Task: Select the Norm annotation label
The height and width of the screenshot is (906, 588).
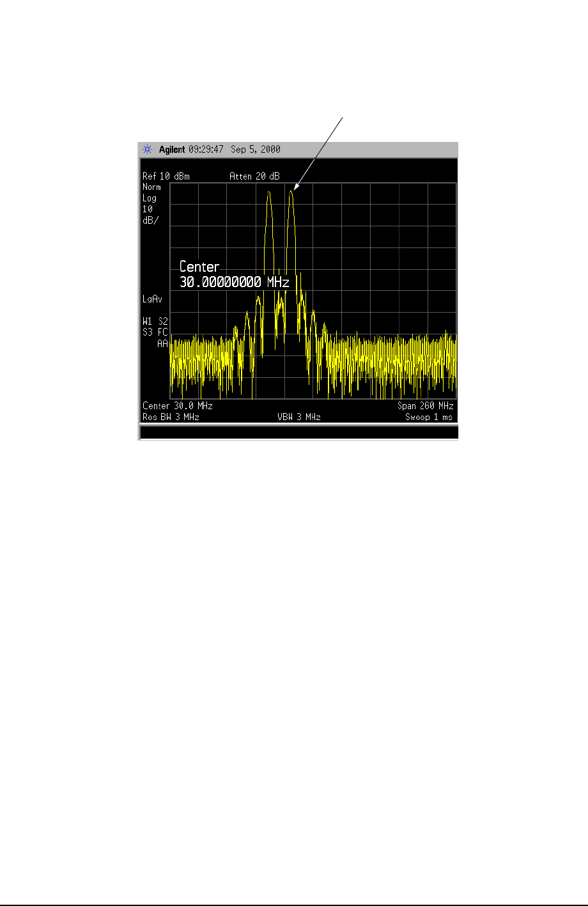Action: (151, 187)
